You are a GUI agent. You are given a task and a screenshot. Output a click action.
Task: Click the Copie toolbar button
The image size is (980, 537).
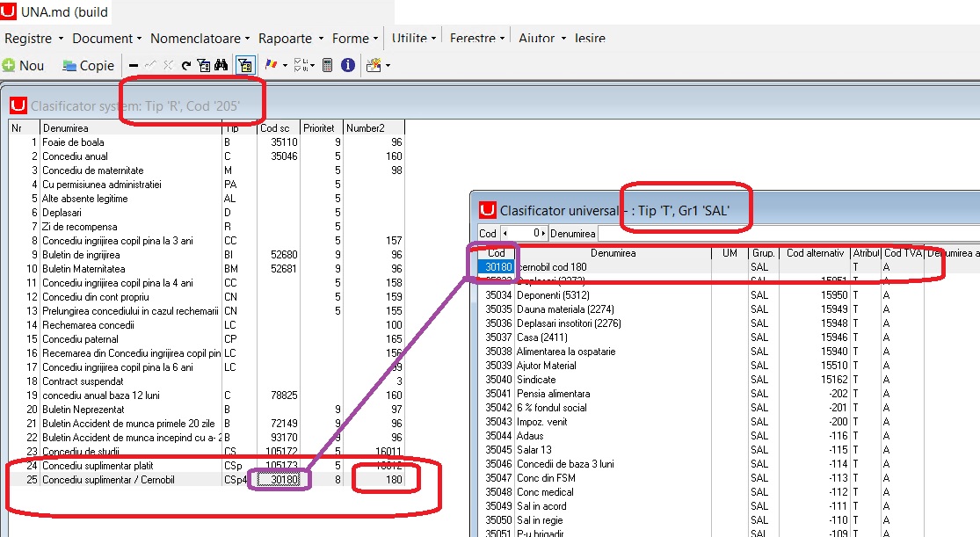tap(88, 66)
